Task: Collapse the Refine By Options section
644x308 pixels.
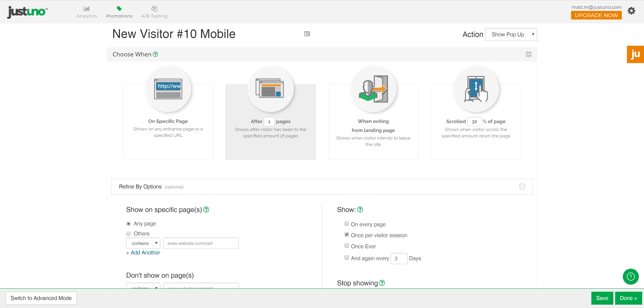Action: click(x=522, y=187)
